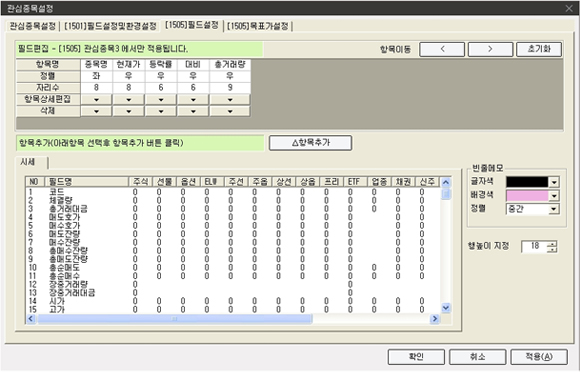Image resolution: width=580 pixels, height=372 pixels.
Task: Select the 매도잔량 field row
Action: pyautogui.click(x=233, y=234)
